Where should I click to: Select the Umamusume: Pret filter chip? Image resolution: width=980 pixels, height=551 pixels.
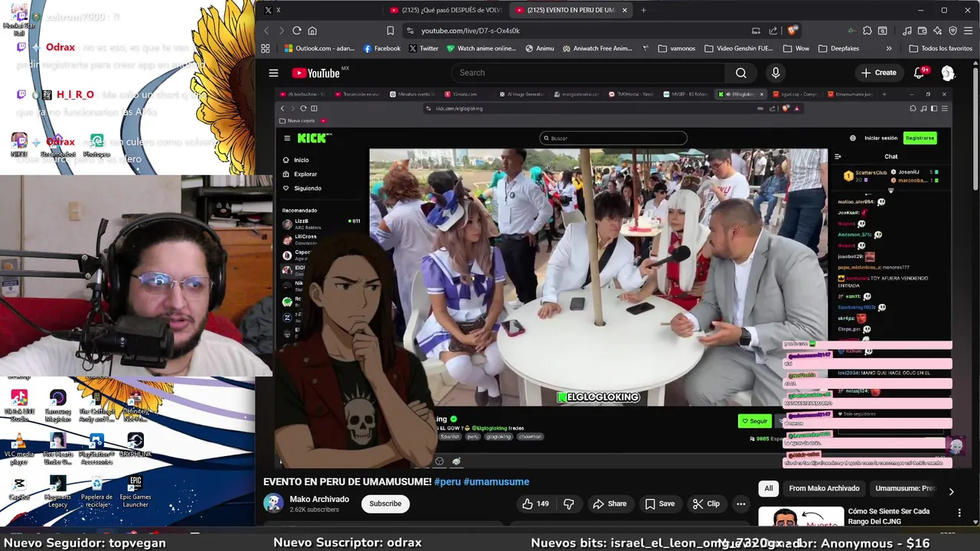coord(905,488)
